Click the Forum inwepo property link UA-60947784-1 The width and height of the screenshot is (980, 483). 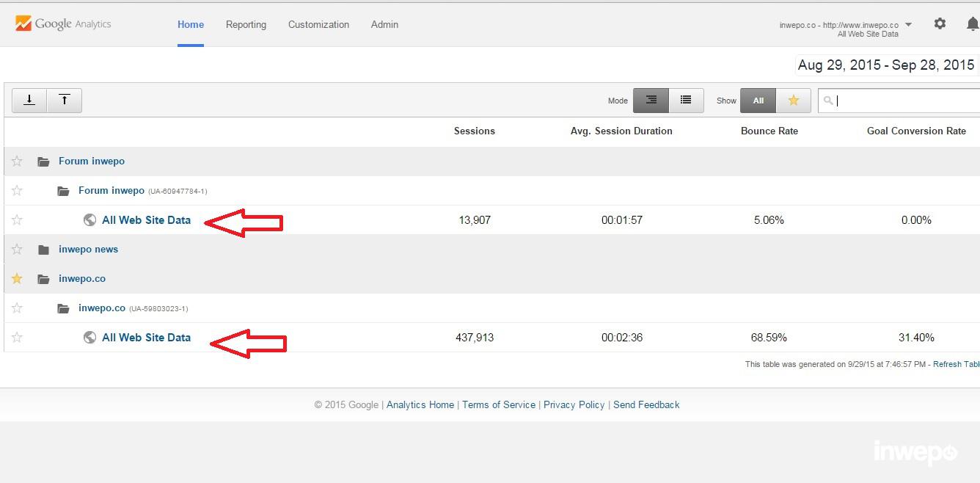(x=111, y=190)
